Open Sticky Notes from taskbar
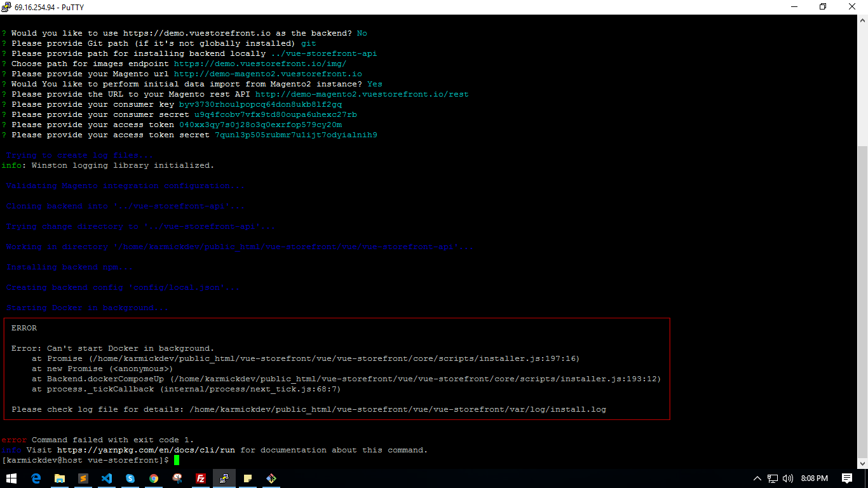 click(248, 478)
